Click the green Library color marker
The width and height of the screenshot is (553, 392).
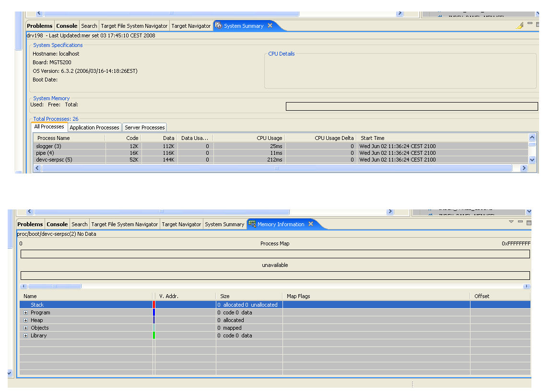click(x=153, y=335)
